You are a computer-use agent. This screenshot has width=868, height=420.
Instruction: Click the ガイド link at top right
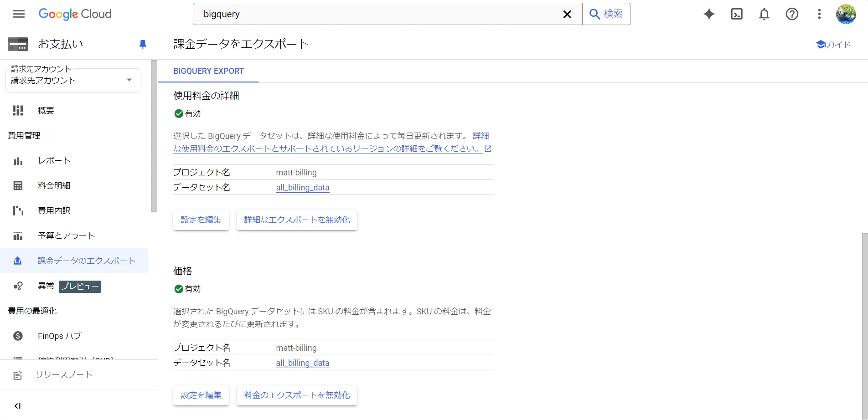833,45
